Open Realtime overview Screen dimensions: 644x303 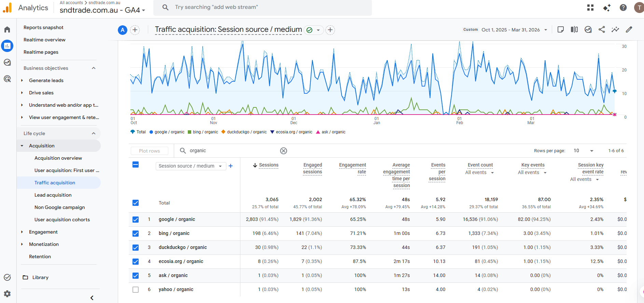pyautogui.click(x=44, y=40)
